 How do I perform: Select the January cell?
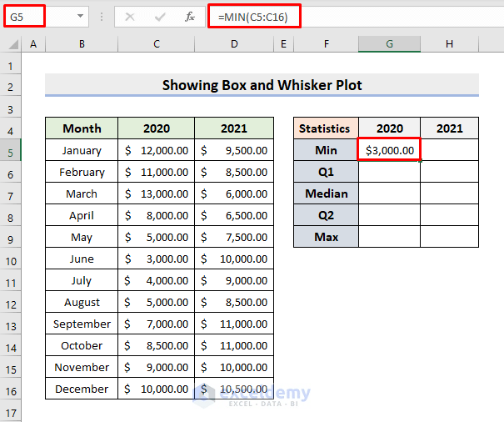tap(82, 150)
